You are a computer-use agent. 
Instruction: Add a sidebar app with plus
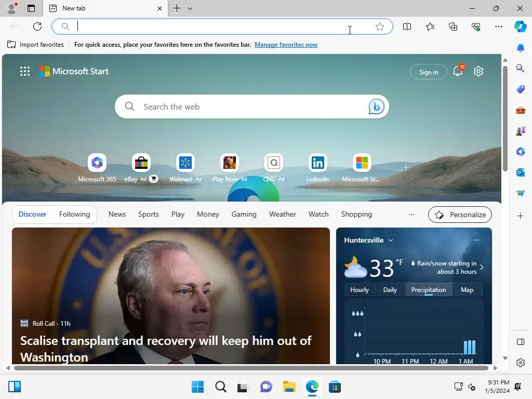[520, 216]
